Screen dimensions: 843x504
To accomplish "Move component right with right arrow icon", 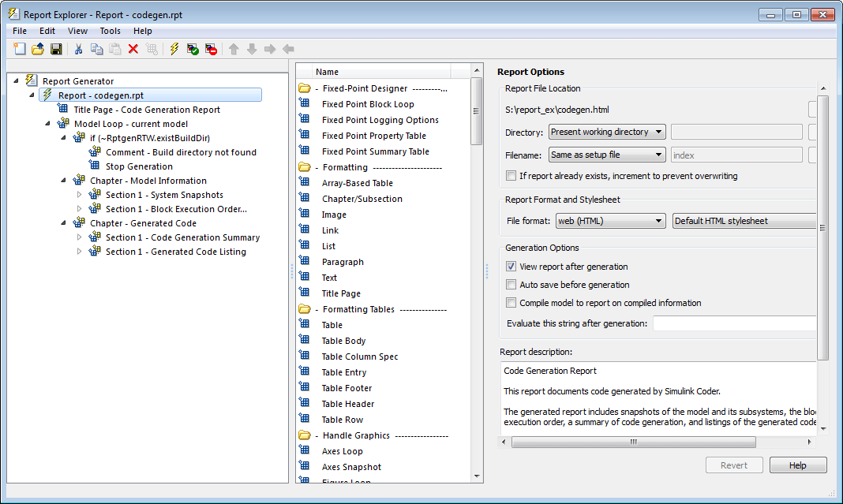I will pyautogui.click(x=270, y=50).
